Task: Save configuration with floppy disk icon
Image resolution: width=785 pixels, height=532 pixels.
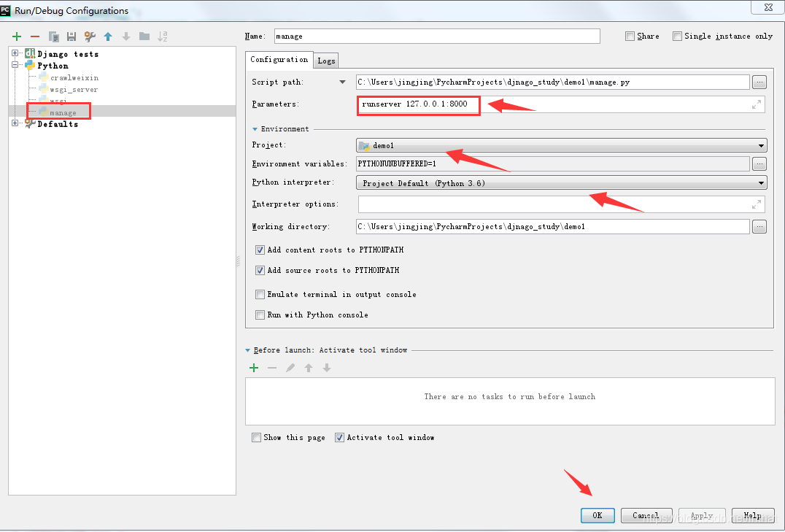Action: coord(71,36)
